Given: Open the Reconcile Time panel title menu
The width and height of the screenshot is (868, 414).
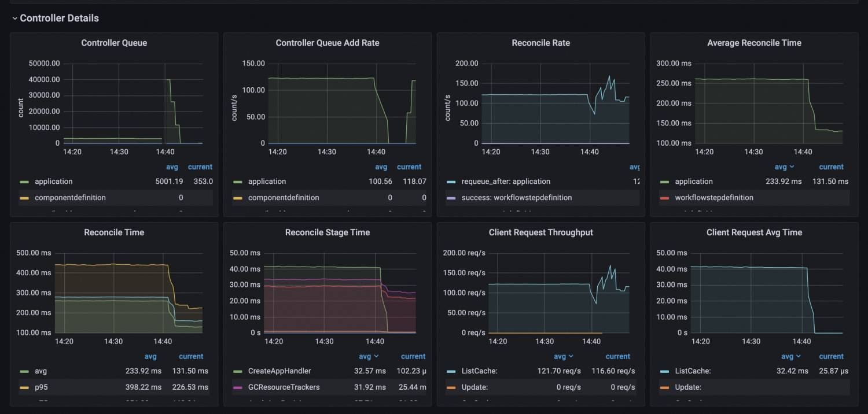Looking at the screenshot, I should (x=114, y=232).
